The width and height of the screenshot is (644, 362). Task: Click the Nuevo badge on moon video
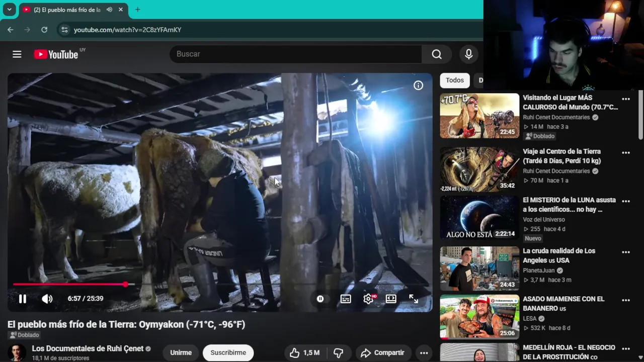pos(533,239)
